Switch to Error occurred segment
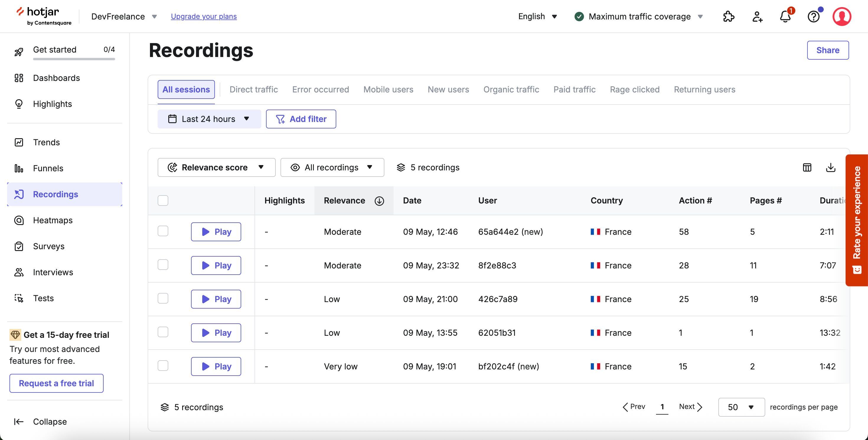Viewport: 868px width, 440px height. [x=320, y=89]
